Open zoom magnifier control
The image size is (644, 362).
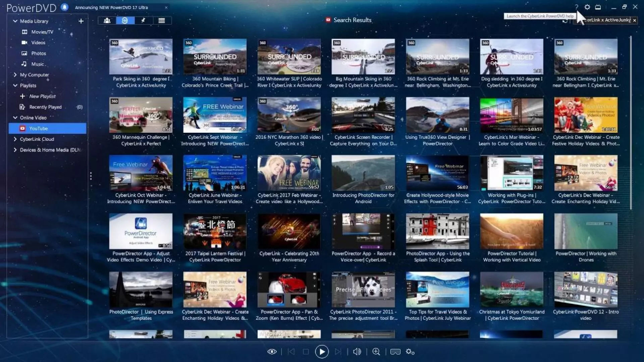[376, 352]
